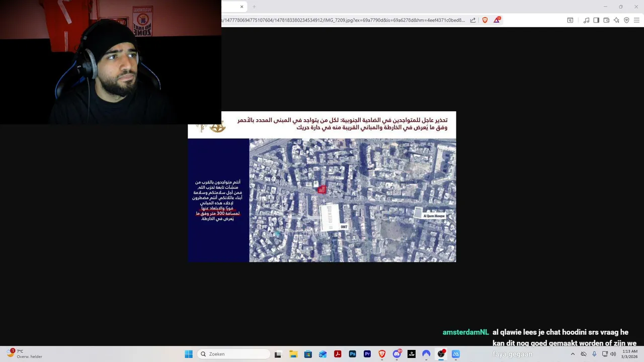Open the blue mountain-logo app on the taskbar
Screen dimensions: 644x362
[456, 354]
